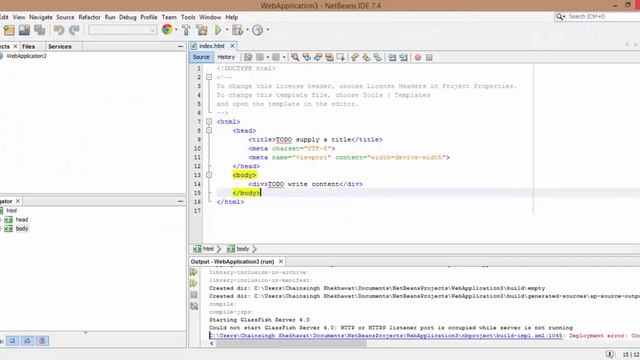Viewport: 640px width, 360px height.
Task: Collapse the head fold on line 8
Action: 209,131
